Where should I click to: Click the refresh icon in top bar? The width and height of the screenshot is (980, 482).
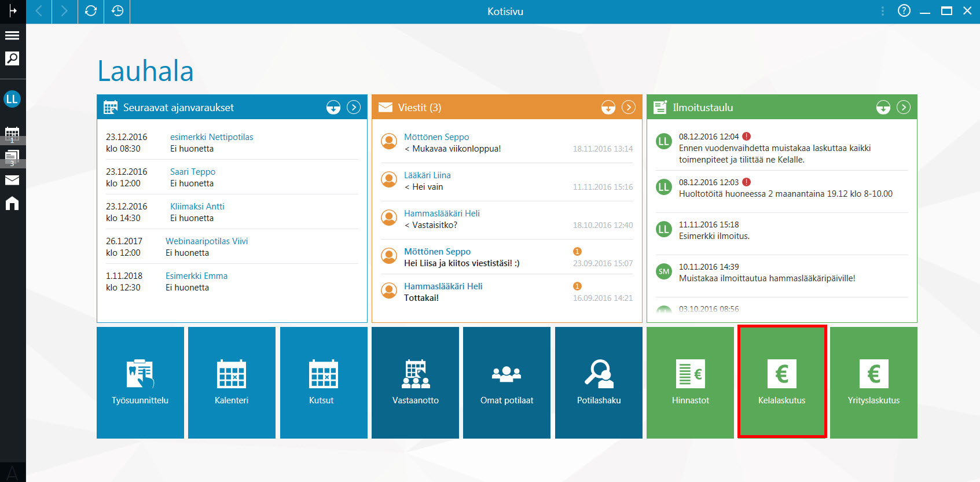(91, 11)
